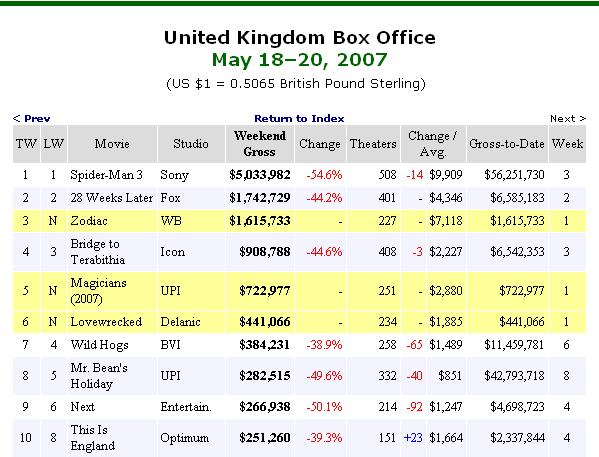Select the Wild Hogs movie title
599x457 pixels.
pos(99,345)
